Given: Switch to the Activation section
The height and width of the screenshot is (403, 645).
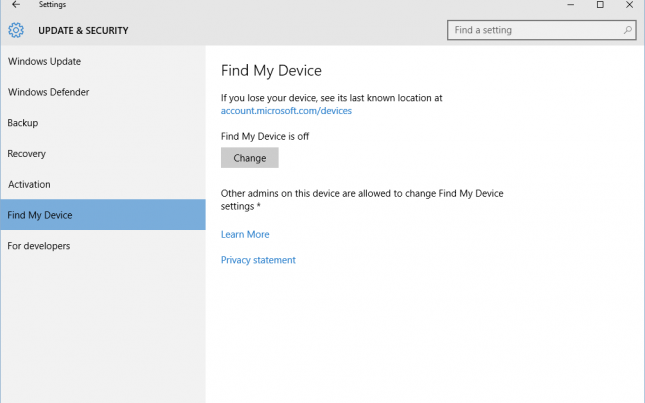Looking at the screenshot, I should 29,185.
